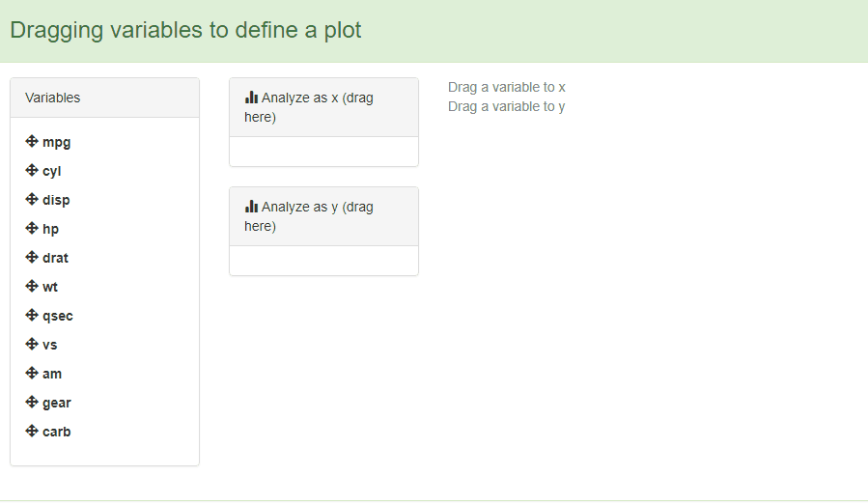
Task: Click the move icon beside mpg
Action: click(32, 142)
